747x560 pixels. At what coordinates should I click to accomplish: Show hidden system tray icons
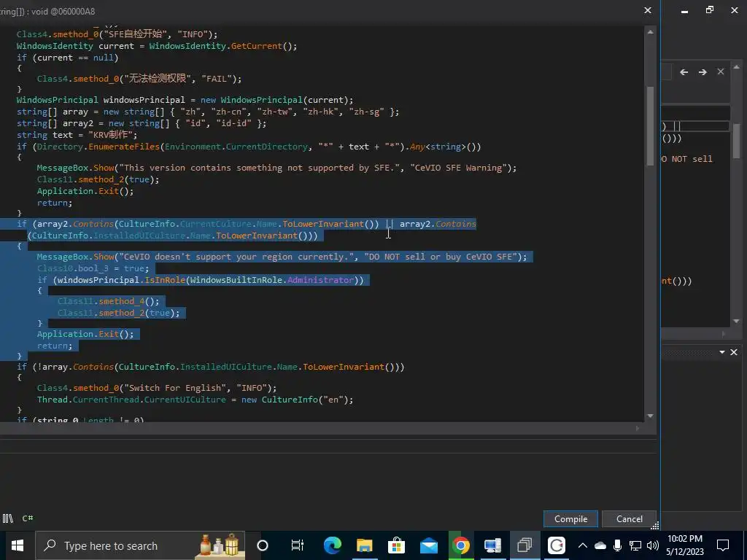582,545
